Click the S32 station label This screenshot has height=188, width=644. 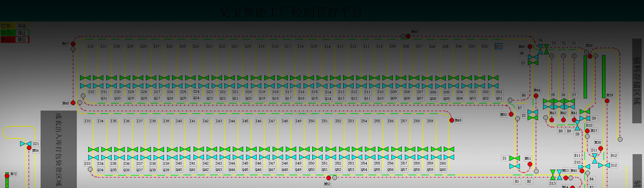(91, 92)
